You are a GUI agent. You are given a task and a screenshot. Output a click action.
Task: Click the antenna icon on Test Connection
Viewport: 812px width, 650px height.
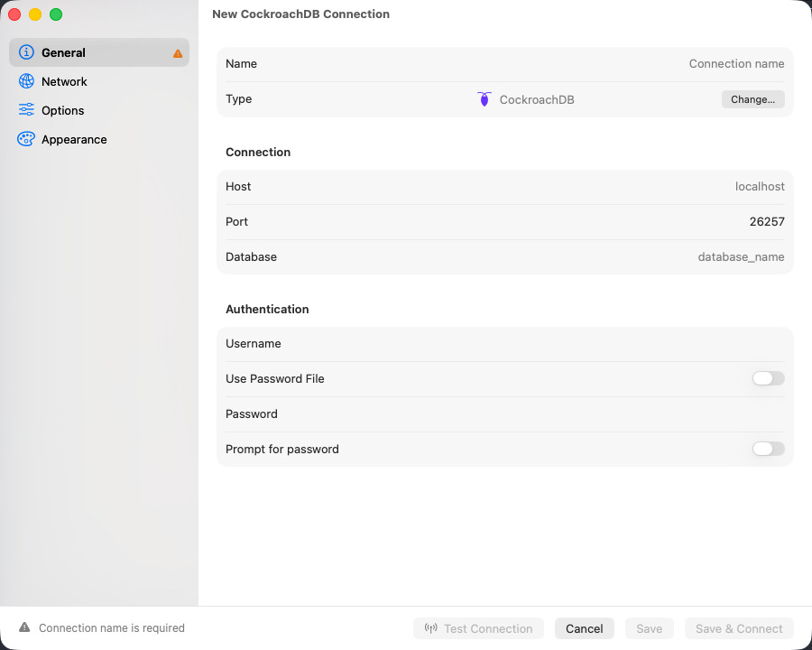click(x=431, y=628)
